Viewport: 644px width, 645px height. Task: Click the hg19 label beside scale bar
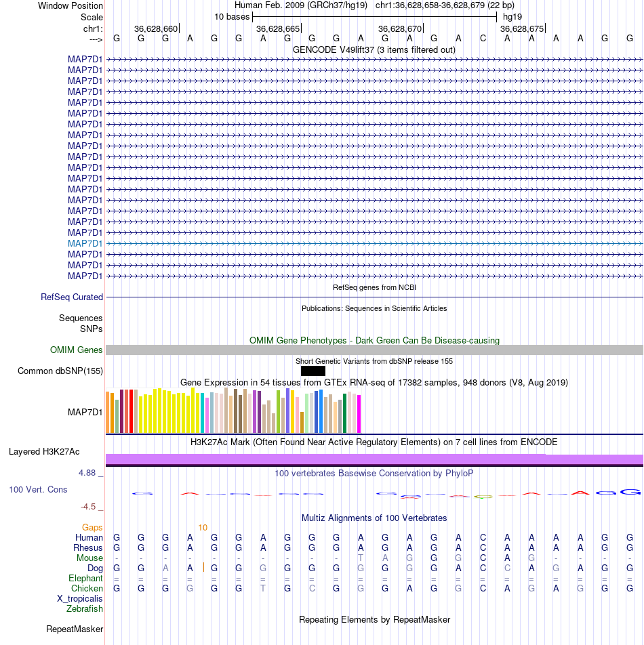point(512,17)
